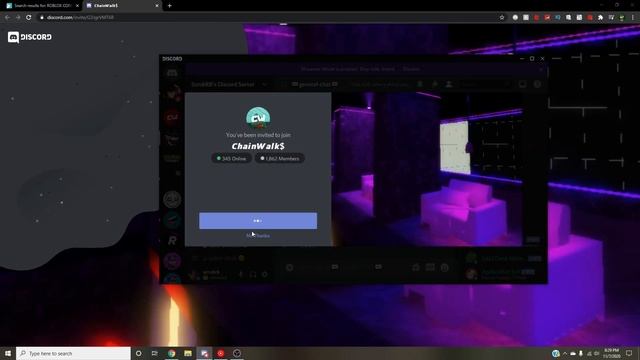Screen dimensions: 640x360
Task: Click the blue accept invite button
Action: [258, 220]
